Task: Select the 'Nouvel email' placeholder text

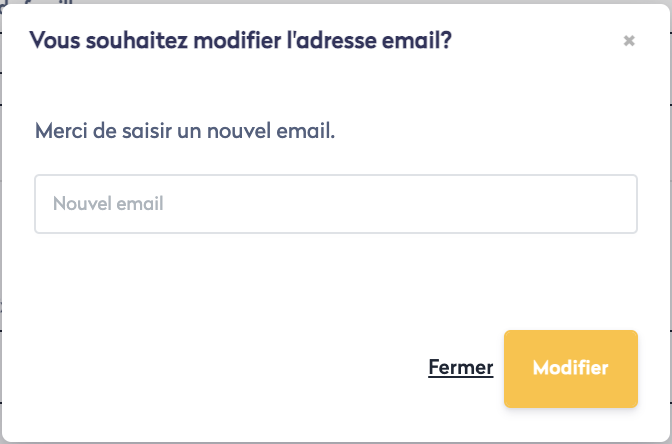Action: click(x=108, y=204)
